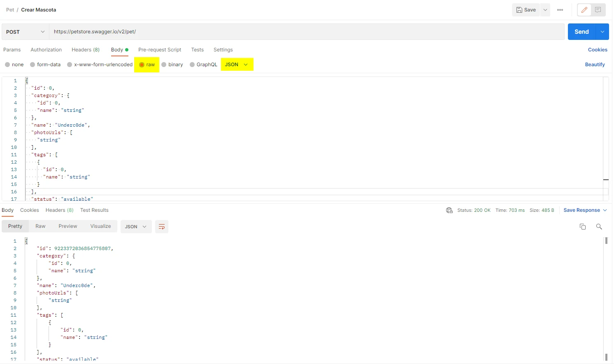Viewport: 614px width, 364px height.
Task: Go to the Pre-request Script tab
Action: [x=160, y=50]
